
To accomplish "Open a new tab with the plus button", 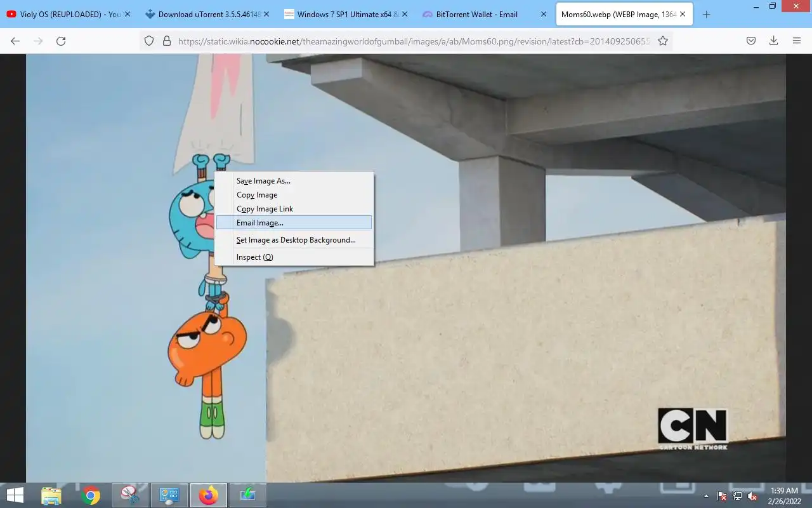I will [706, 14].
